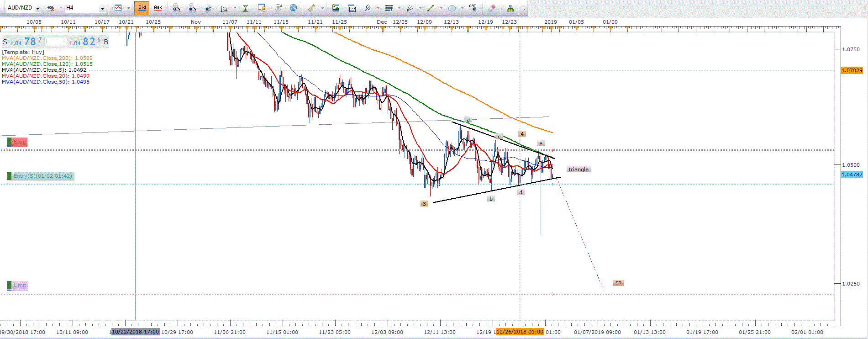Open the AUD/NZD symbol dropdown

[x=37, y=8]
